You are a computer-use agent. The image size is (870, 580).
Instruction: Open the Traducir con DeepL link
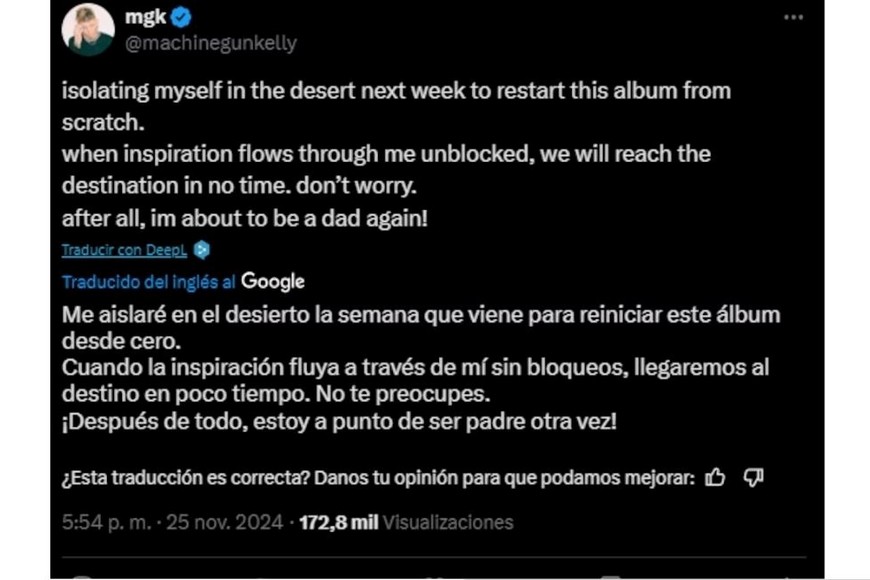pos(127,250)
